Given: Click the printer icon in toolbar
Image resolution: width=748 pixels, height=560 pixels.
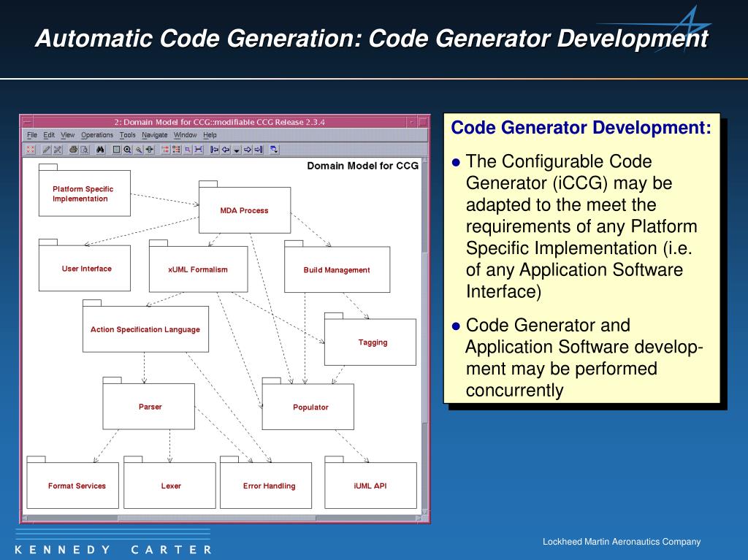Looking at the screenshot, I should (74, 149).
